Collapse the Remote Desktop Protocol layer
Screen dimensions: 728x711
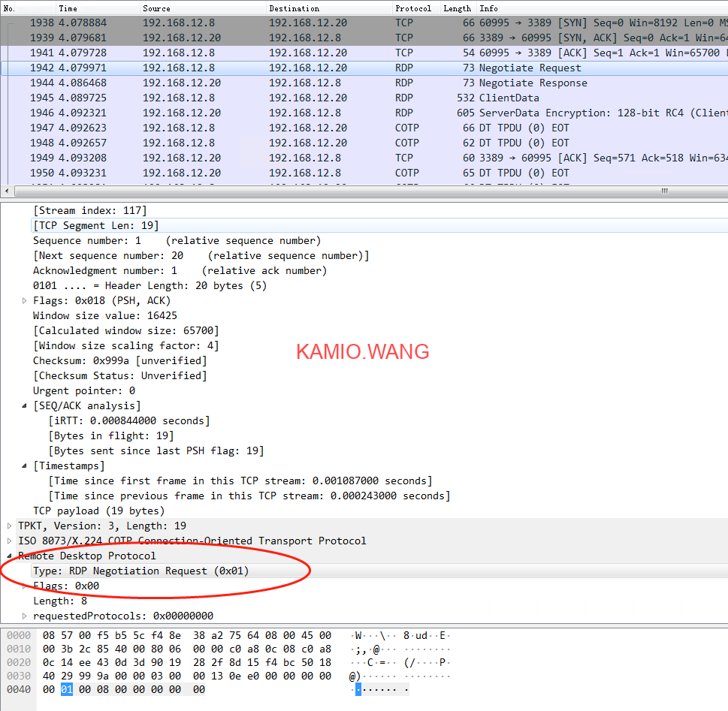pos(10,556)
